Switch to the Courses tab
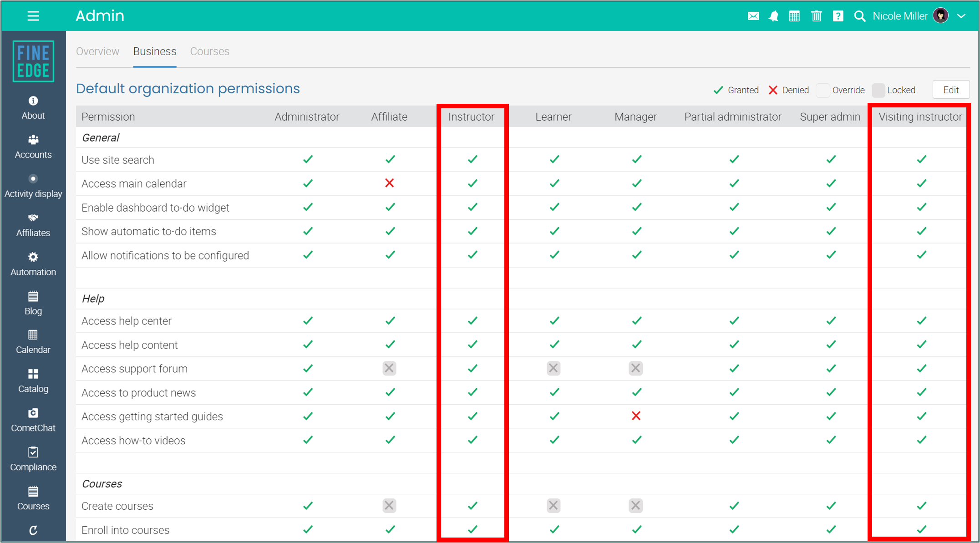The width and height of the screenshot is (980, 543). pos(209,51)
